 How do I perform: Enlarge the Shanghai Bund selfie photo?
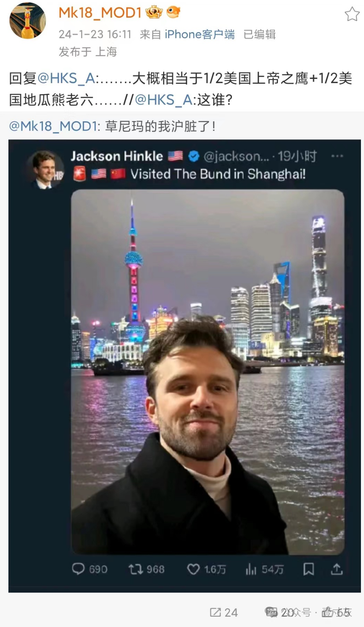(208, 372)
